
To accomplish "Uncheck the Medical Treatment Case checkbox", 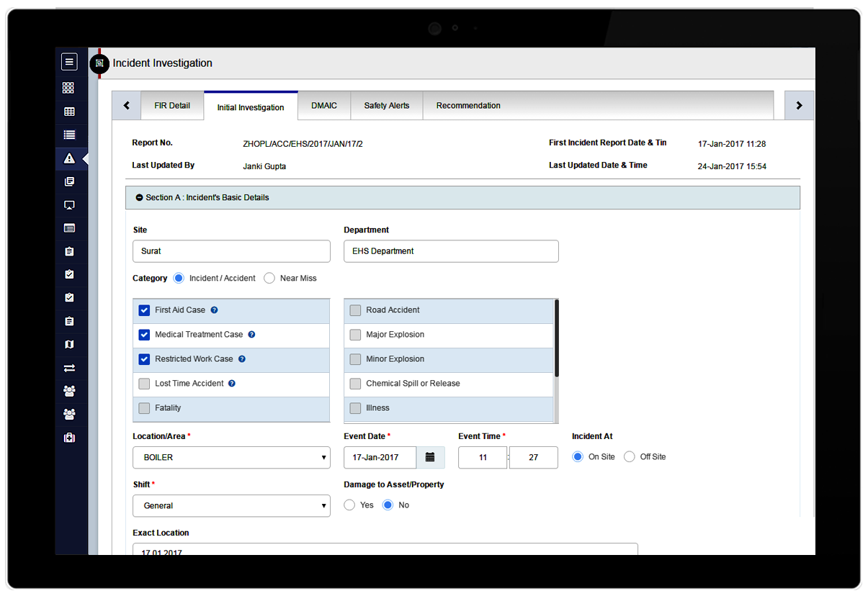I will 144,335.
